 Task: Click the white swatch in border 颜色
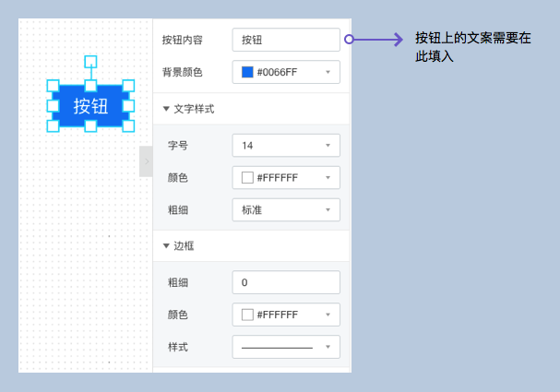click(247, 315)
